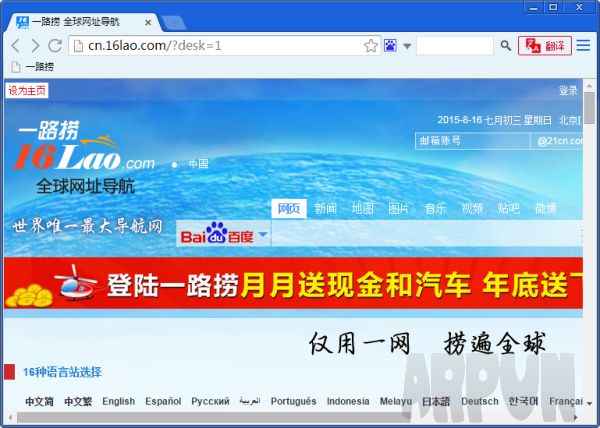Image resolution: width=600 pixels, height=428 pixels.
Task: Choose the 中文简 language site
Action: click(x=39, y=401)
